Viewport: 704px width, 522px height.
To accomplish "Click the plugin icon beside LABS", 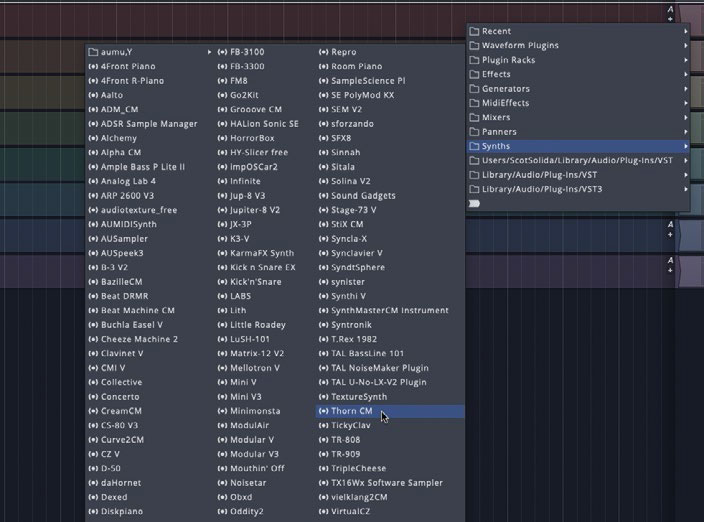I will 222,296.
